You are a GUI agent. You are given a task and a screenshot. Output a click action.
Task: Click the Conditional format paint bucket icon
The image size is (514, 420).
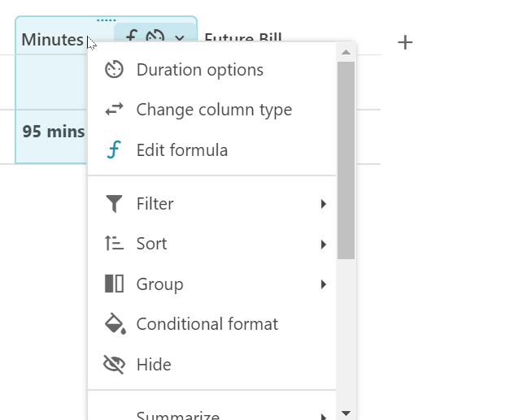tap(115, 324)
